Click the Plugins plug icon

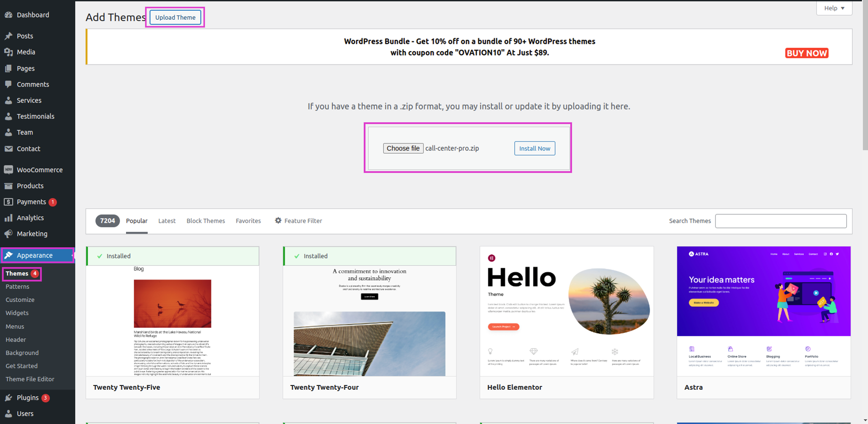click(x=8, y=398)
